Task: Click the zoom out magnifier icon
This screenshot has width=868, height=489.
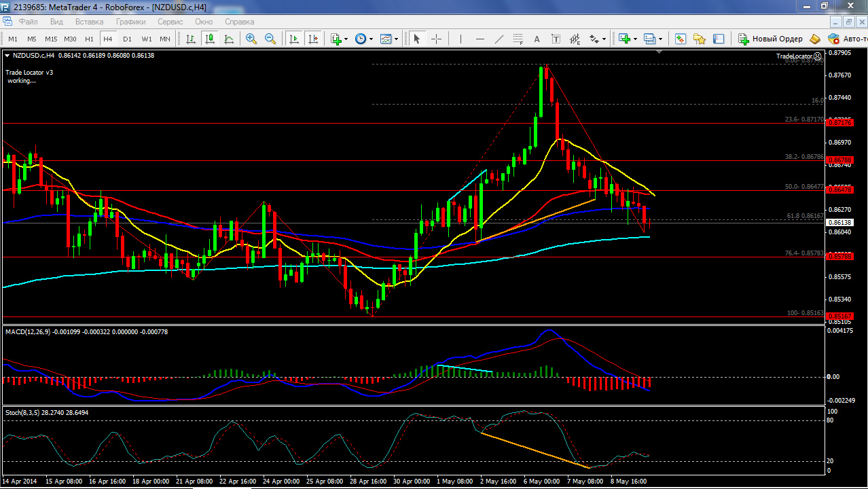Action: coord(270,39)
